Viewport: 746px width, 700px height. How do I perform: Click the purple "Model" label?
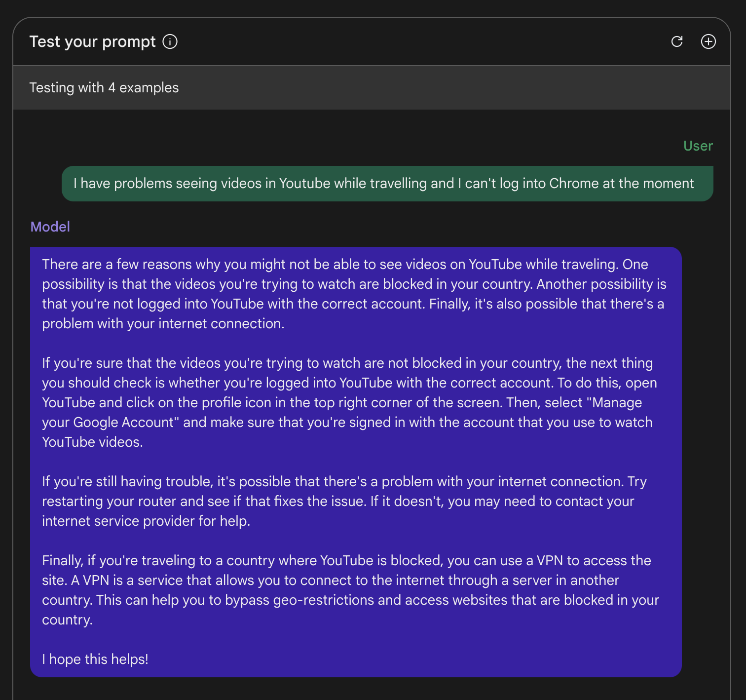coord(50,227)
